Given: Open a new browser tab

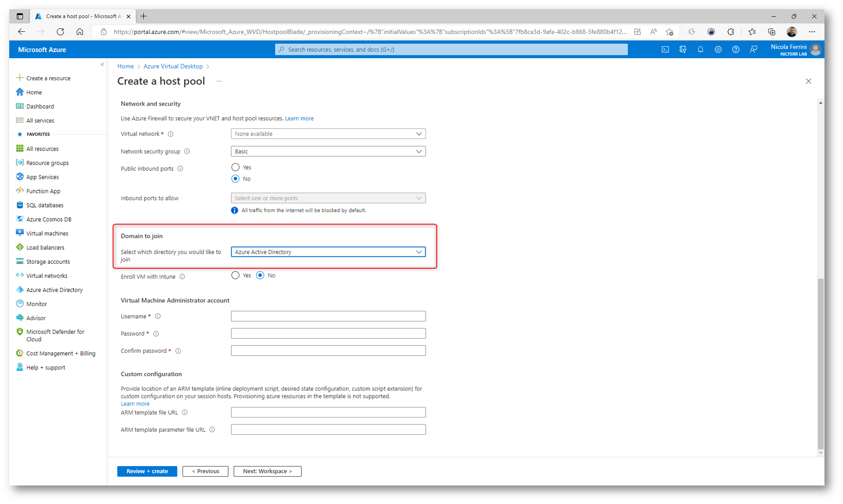Looking at the screenshot, I should tap(144, 16).
